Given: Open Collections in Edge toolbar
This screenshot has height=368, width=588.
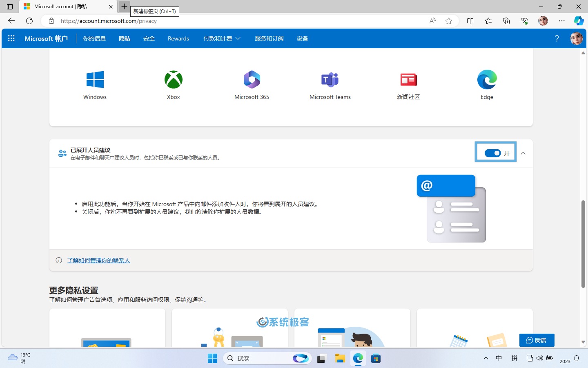Looking at the screenshot, I should pos(506,21).
